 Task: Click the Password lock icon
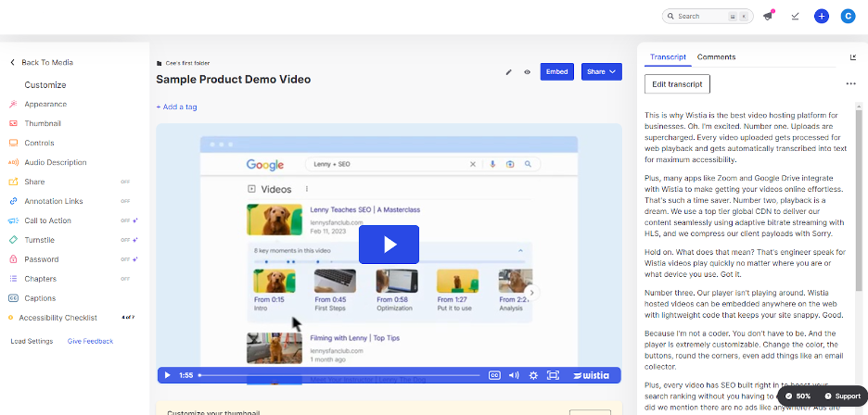pyautogui.click(x=13, y=259)
